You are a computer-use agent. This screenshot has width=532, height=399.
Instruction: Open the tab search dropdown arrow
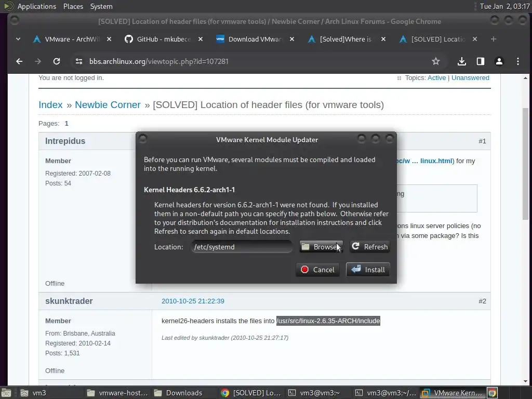[x=18, y=39]
